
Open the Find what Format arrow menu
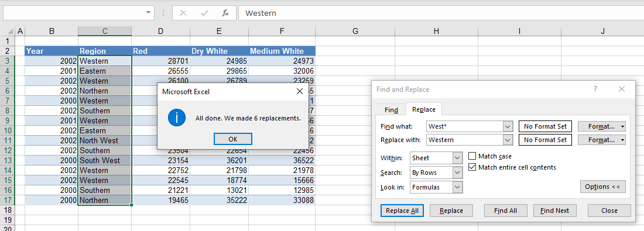[623, 127]
